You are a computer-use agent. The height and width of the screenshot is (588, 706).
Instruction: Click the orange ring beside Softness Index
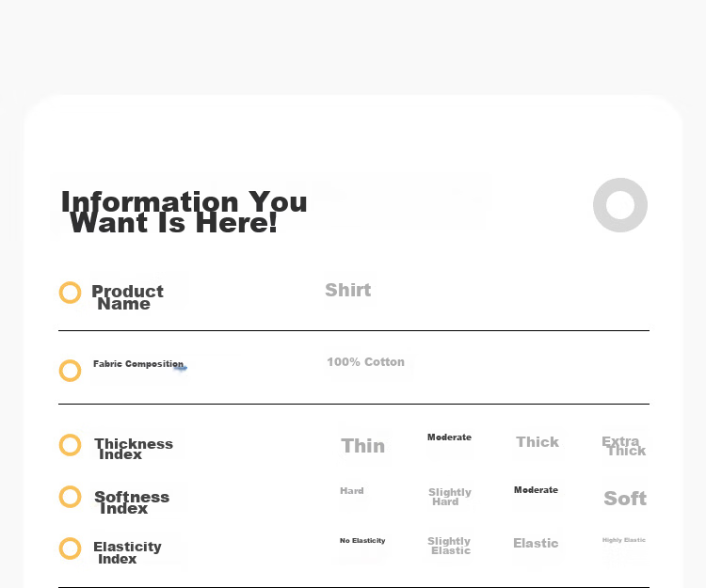coord(71,497)
